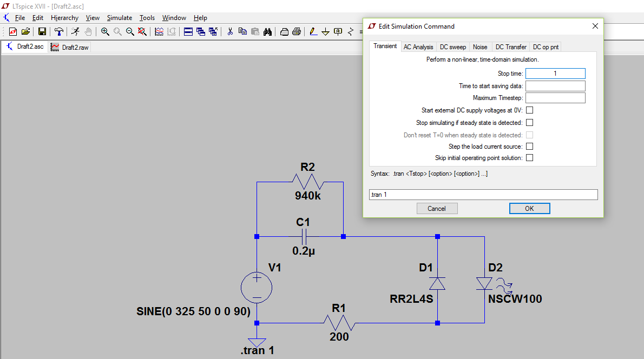Select the scissors cut tool

click(230, 31)
